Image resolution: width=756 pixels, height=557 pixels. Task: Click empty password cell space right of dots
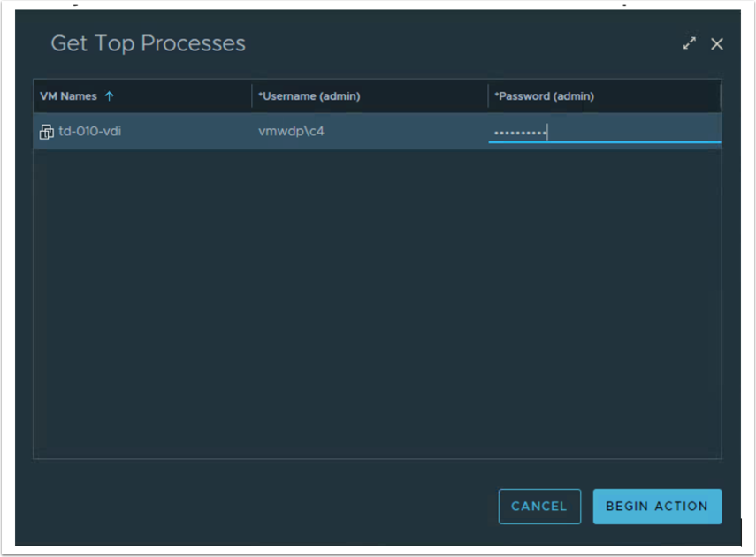[x=637, y=133]
